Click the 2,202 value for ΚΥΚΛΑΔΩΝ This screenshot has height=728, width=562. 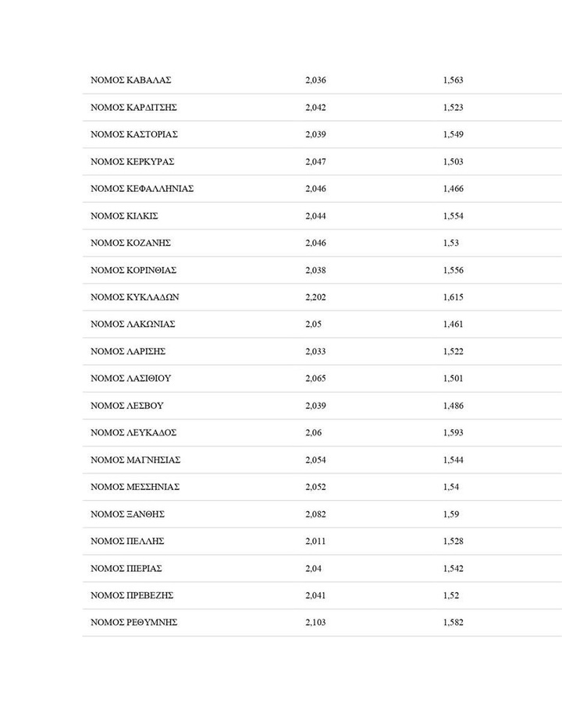tap(315, 297)
